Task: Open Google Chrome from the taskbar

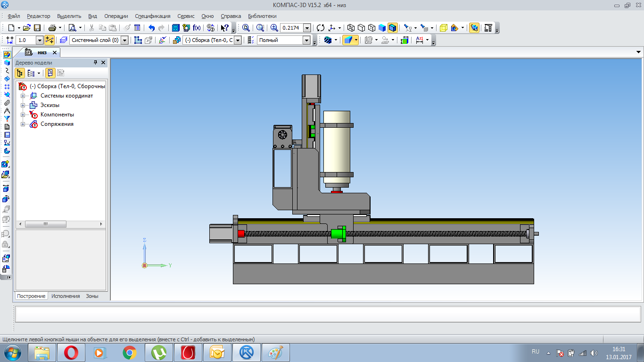Action: [130, 352]
